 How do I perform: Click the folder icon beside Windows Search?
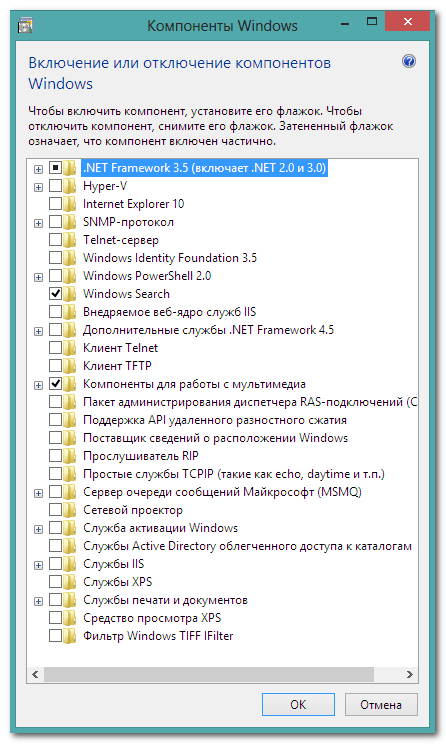tap(70, 294)
